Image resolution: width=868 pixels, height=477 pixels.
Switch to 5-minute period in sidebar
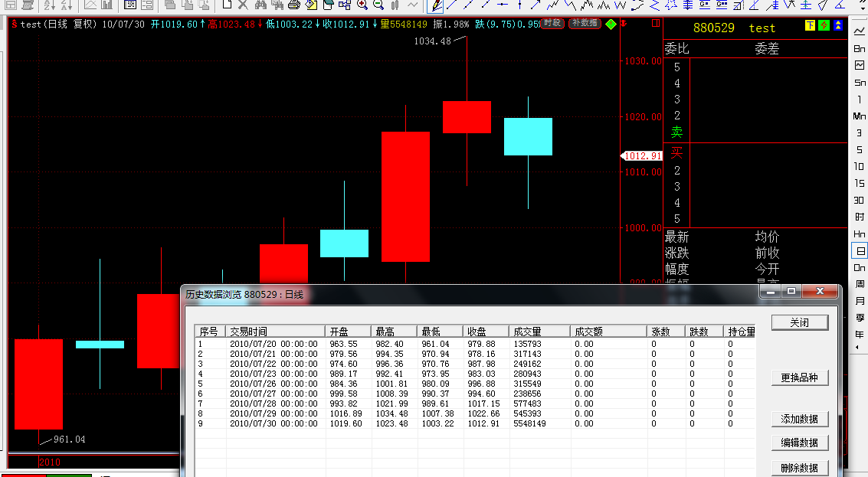(859, 149)
